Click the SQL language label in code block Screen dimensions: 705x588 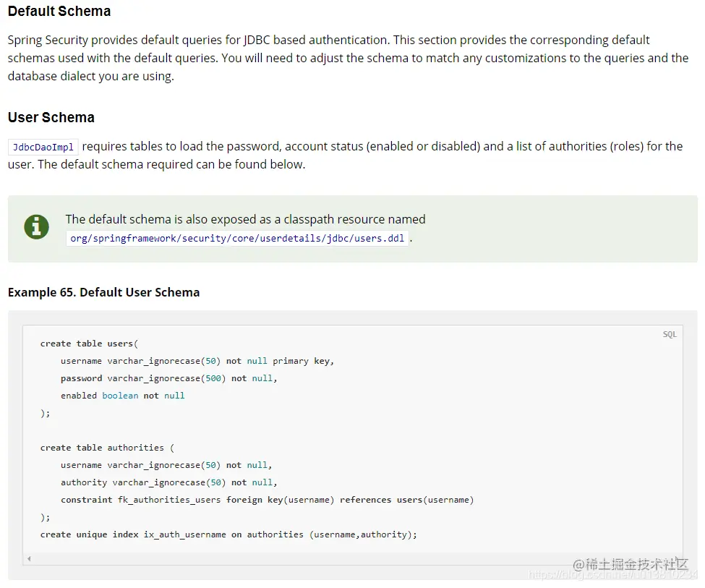[669, 334]
